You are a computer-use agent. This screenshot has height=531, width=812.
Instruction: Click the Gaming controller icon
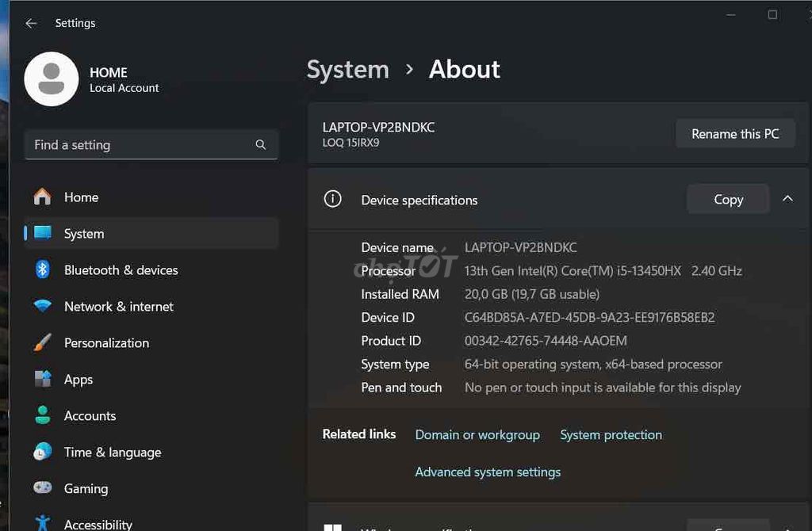[43, 487]
